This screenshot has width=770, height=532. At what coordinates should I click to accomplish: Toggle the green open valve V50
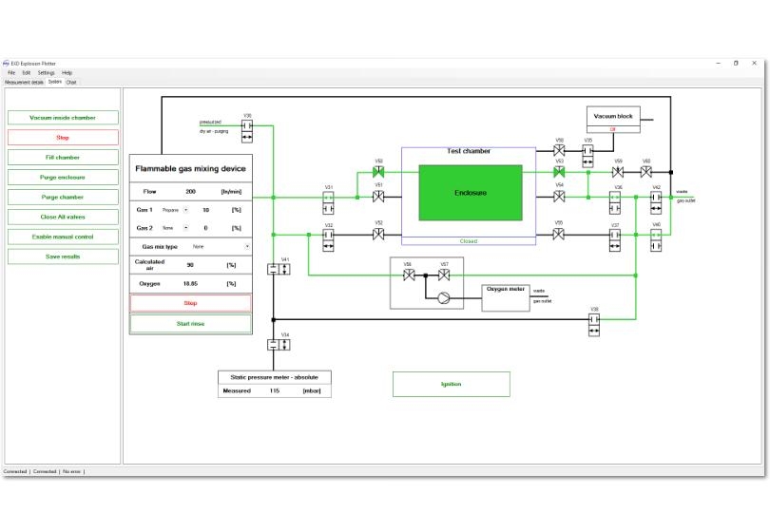click(x=378, y=172)
